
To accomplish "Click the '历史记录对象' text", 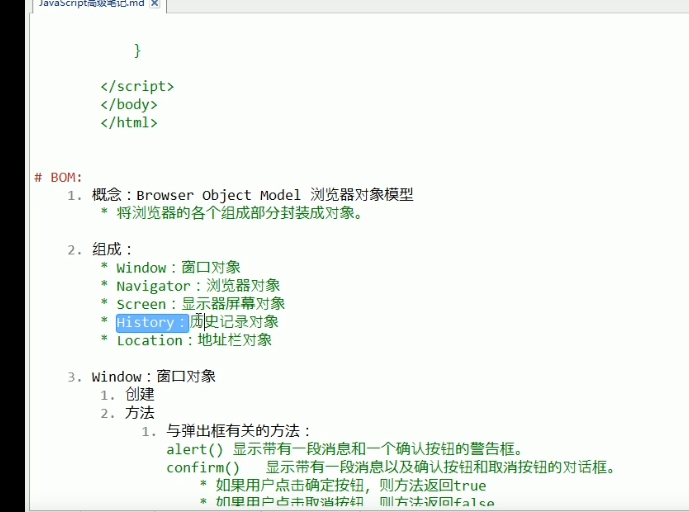I will 234,322.
